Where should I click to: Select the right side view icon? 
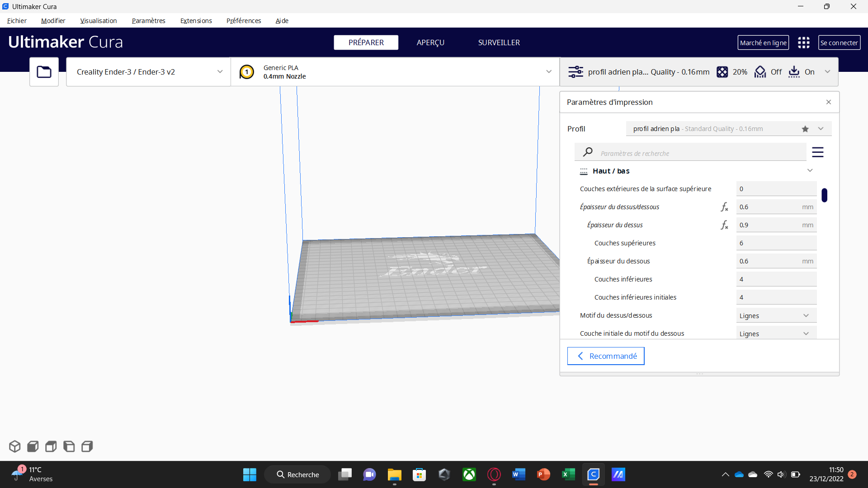87,446
